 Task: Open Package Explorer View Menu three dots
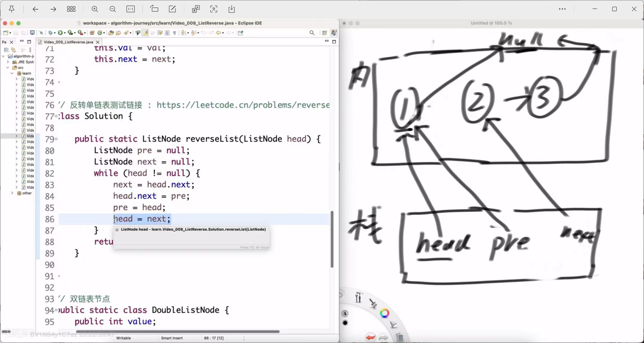coord(30,50)
